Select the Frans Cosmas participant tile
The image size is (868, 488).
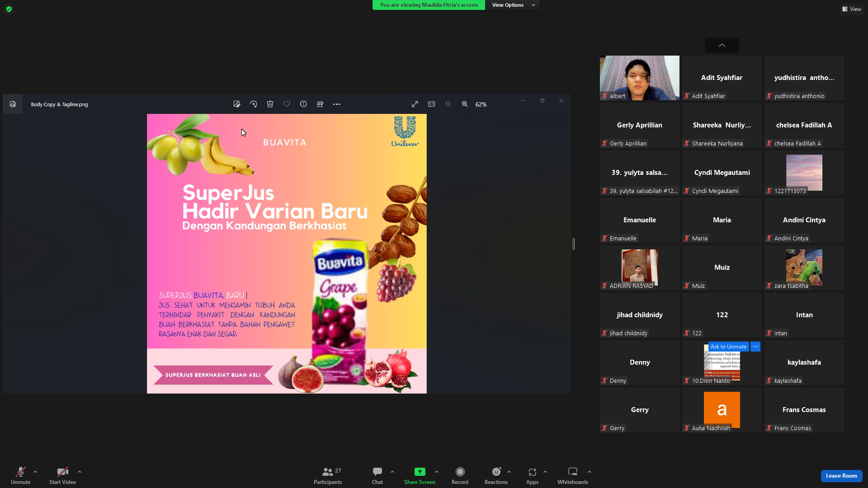[x=804, y=410]
